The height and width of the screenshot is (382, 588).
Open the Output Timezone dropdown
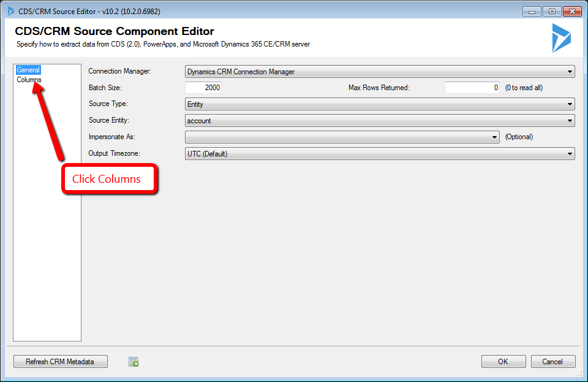380,153
